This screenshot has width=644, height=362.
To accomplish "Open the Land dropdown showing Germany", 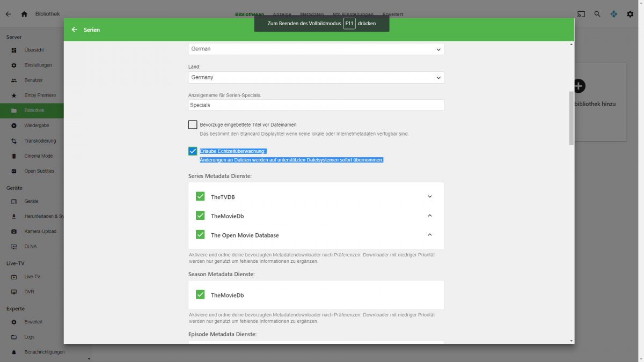I will (316, 77).
